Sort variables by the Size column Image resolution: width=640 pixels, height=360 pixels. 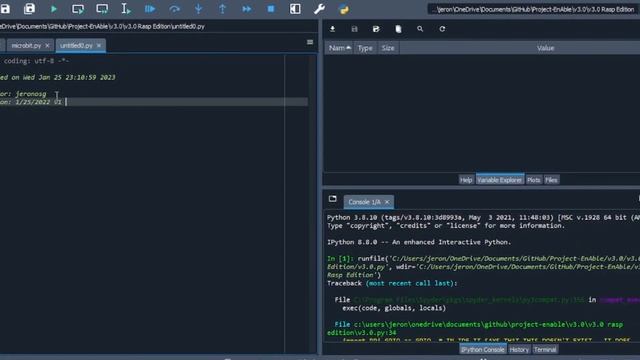pos(388,48)
